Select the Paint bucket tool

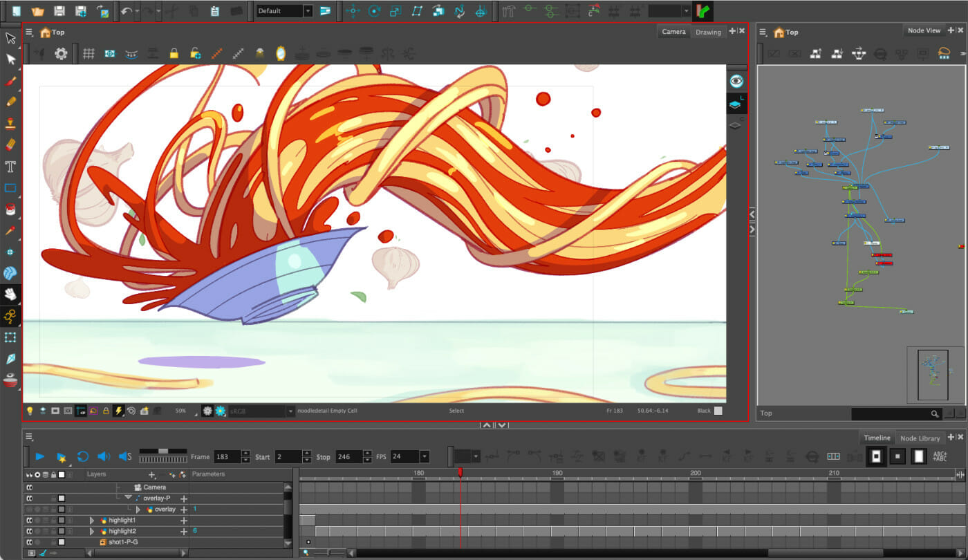tap(10, 209)
